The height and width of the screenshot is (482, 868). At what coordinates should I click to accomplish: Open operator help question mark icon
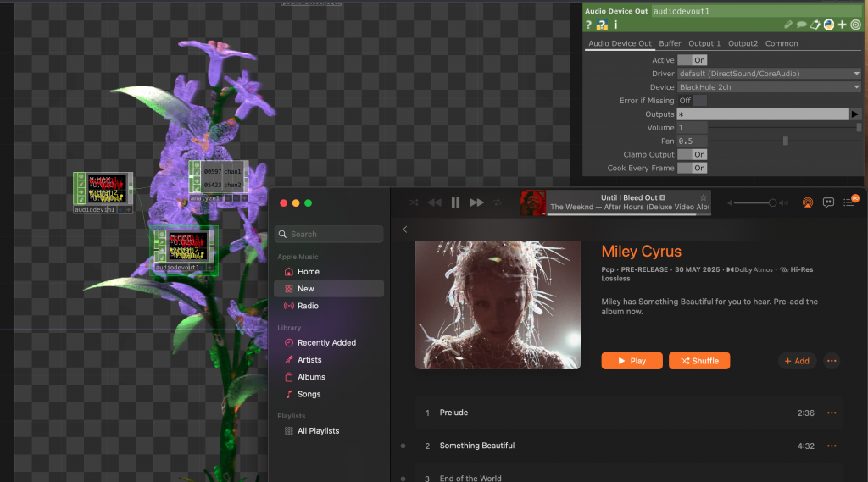point(588,25)
